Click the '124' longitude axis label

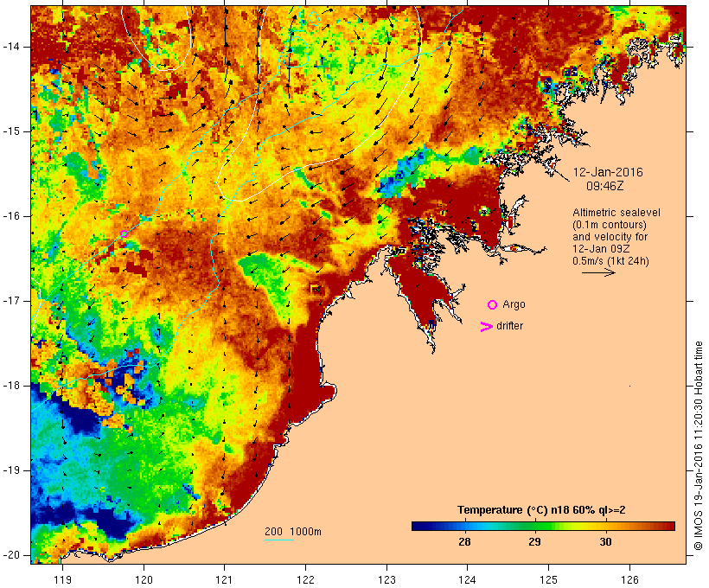point(468,579)
